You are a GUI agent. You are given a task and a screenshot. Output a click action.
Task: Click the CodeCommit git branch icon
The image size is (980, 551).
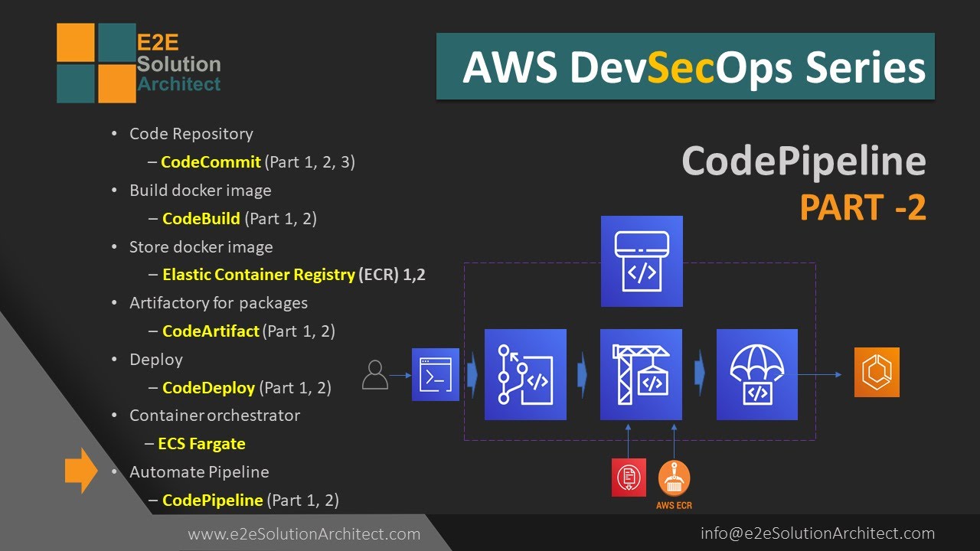click(x=525, y=375)
